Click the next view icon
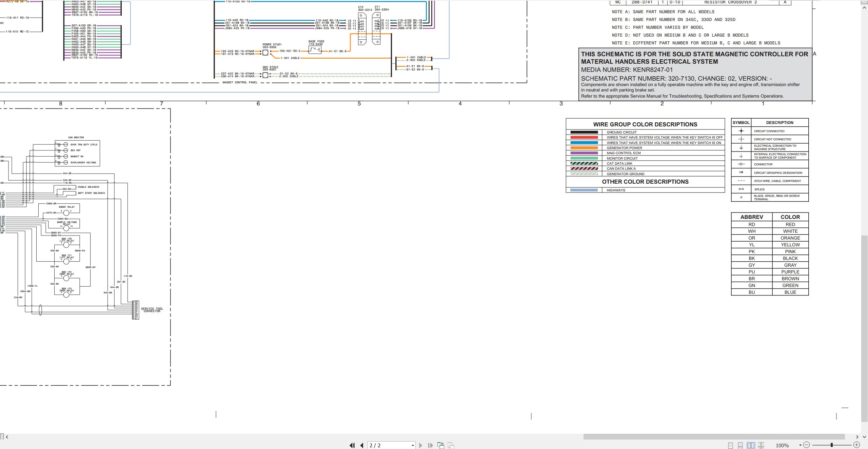This screenshot has height=449, width=868. coord(451,445)
